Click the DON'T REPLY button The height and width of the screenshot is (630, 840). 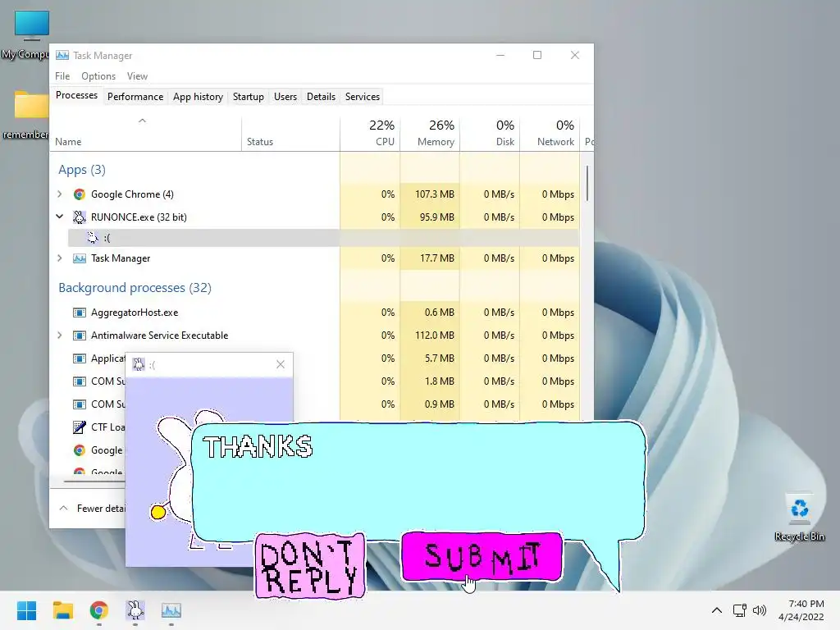coord(309,566)
